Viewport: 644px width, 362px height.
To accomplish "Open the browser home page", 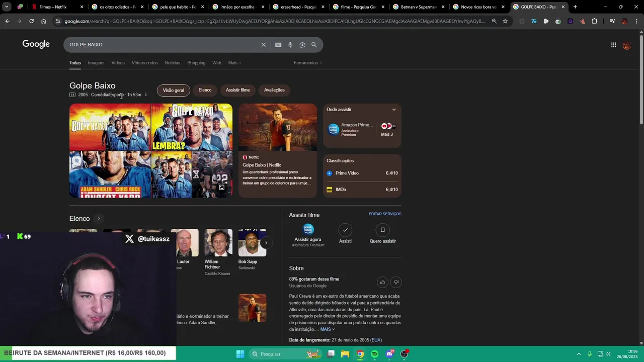I will [43, 21].
